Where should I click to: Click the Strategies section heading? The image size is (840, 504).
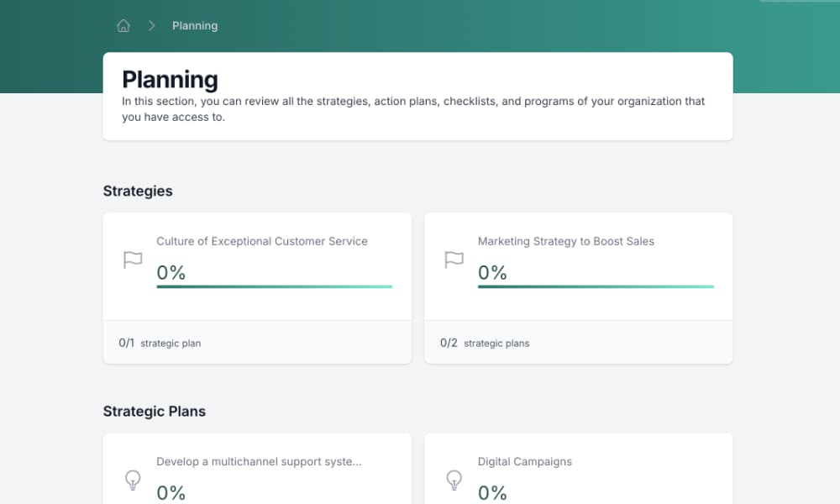tap(138, 192)
